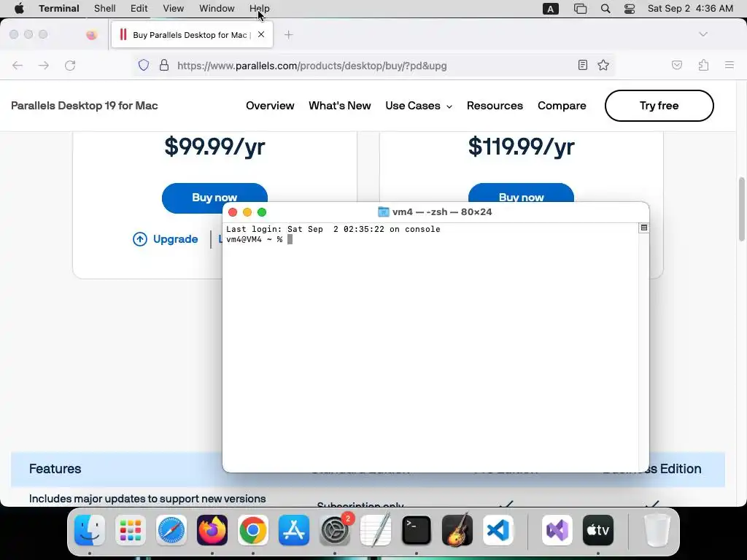Open the Resources link
The height and width of the screenshot is (560, 747).
pos(495,106)
